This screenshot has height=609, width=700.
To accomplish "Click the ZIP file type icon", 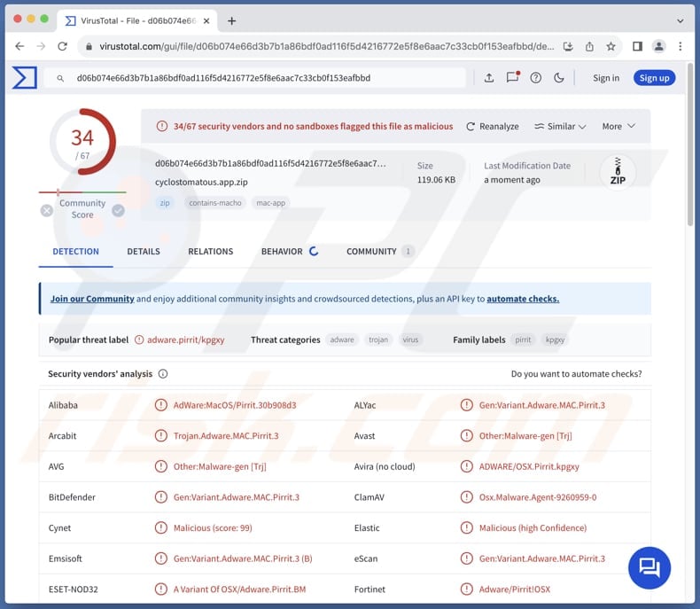I will click(618, 172).
